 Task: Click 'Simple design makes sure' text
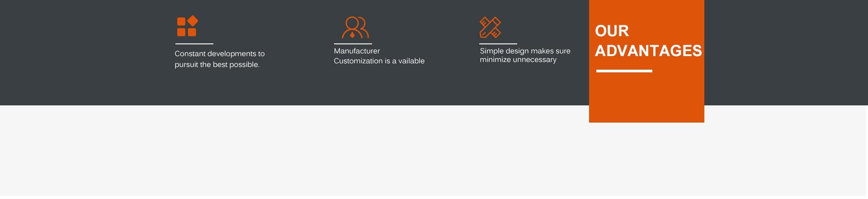(x=525, y=51)
